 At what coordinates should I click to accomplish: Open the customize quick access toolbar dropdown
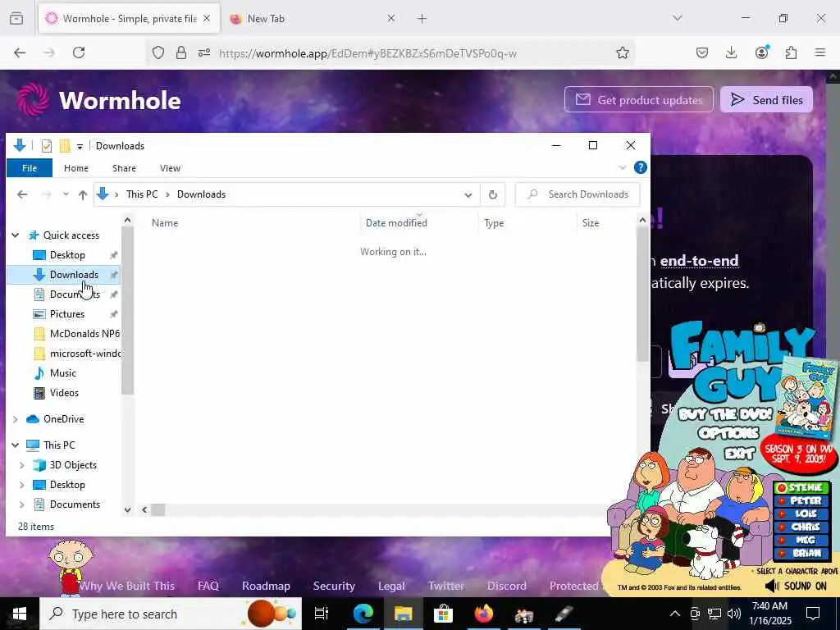click(x=80, y=146)
